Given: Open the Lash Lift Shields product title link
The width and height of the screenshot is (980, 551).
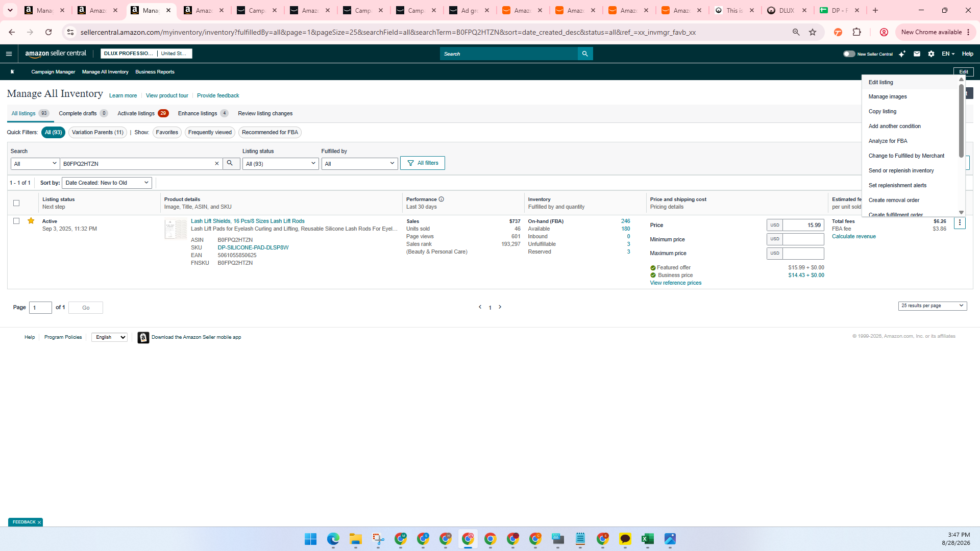Looking at the screenshot, I should (x=248, y=221).
